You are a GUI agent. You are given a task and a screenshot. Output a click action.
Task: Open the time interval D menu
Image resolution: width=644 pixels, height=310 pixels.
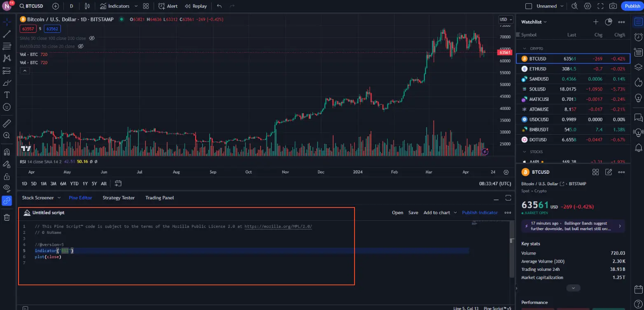coord(72,6)
